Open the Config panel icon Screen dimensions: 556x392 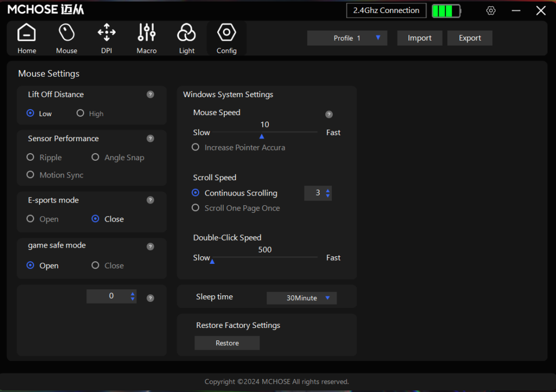[x=226, y=37]
